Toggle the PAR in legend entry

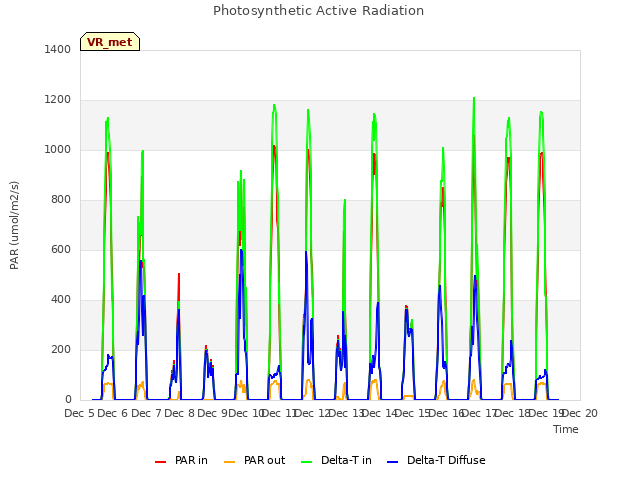181,460
